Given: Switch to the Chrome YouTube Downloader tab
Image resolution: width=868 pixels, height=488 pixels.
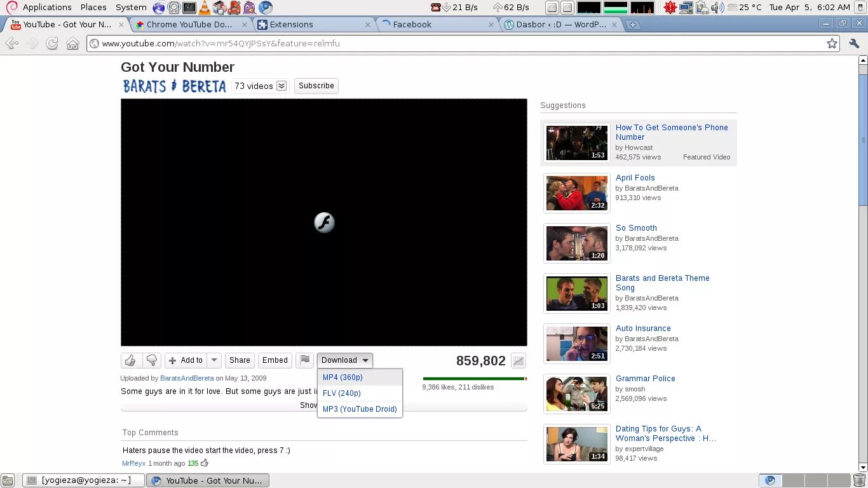Looking at the screenshot, I should coord(189,25).
